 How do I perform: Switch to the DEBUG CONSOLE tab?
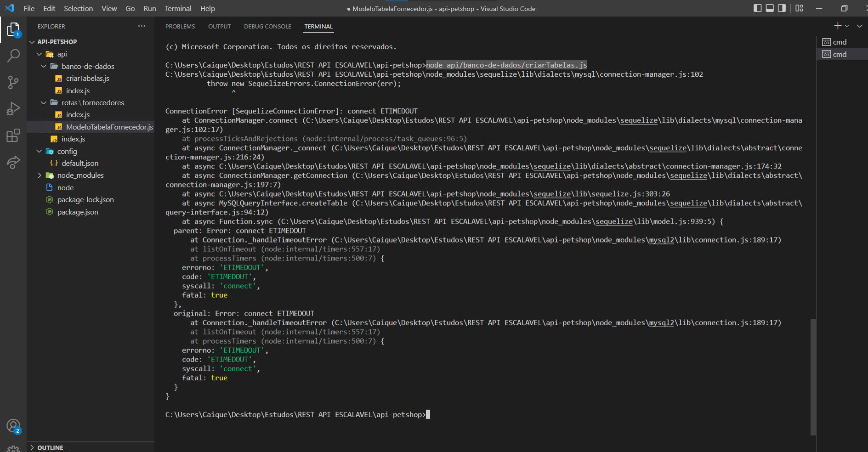[267, 26]
